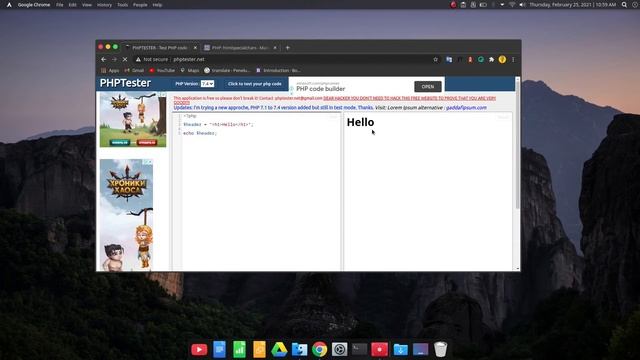640x360 pixels.
Task: Open the PHP Version dropdown
Action: pos(207,84)
